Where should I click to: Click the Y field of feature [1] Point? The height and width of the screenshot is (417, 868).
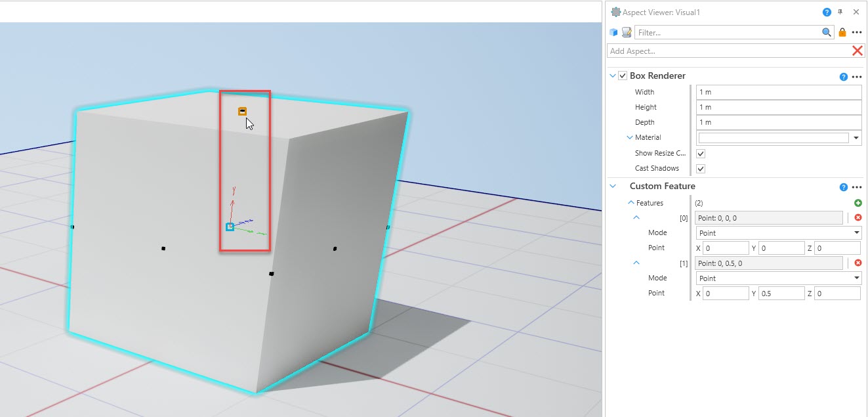pos(781,294)
